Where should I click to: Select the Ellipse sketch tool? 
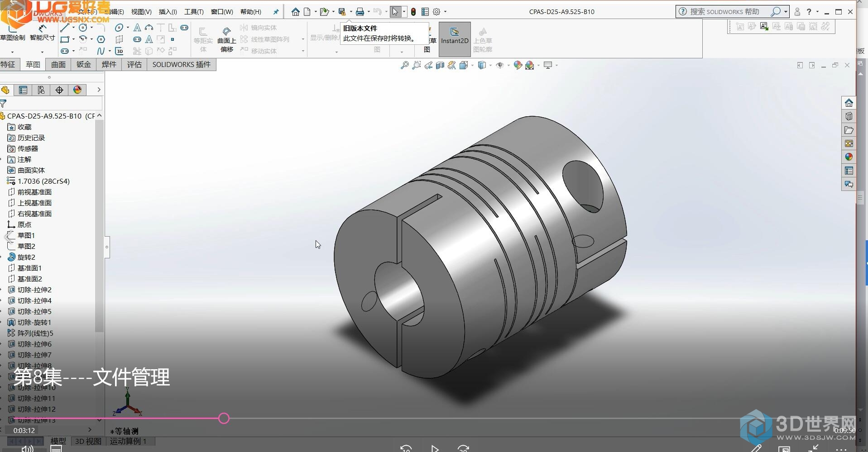pyautogui.click(x=119, y=28)
